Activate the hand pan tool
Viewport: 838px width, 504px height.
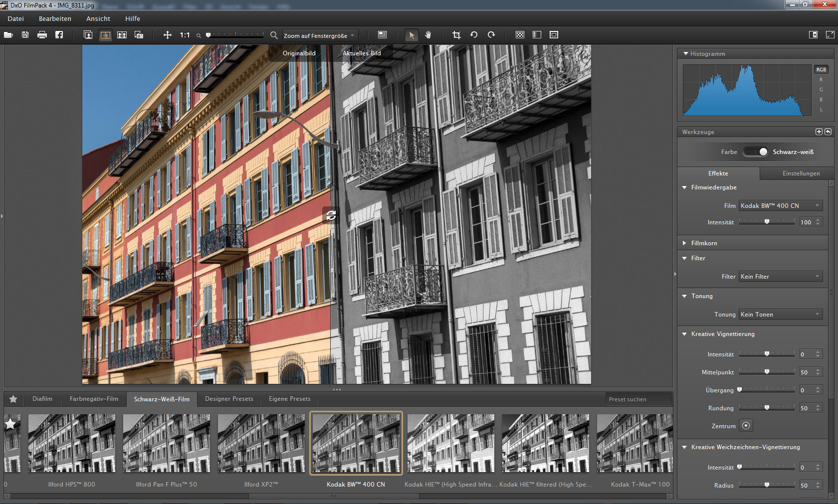[x=428, y=35]
